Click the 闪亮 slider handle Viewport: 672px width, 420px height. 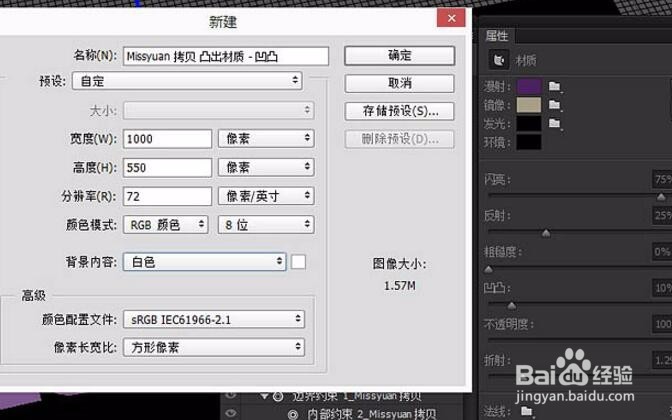(661, 197)
